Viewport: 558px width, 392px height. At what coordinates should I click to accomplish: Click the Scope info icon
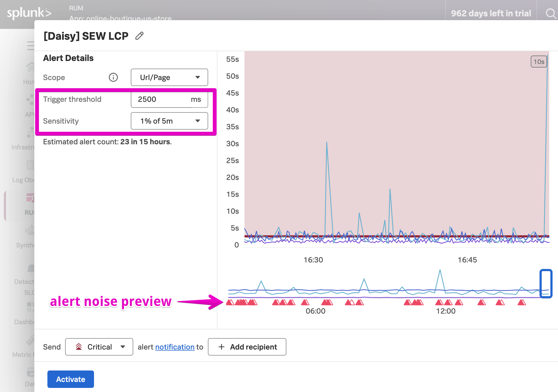(x=113, y=77)
